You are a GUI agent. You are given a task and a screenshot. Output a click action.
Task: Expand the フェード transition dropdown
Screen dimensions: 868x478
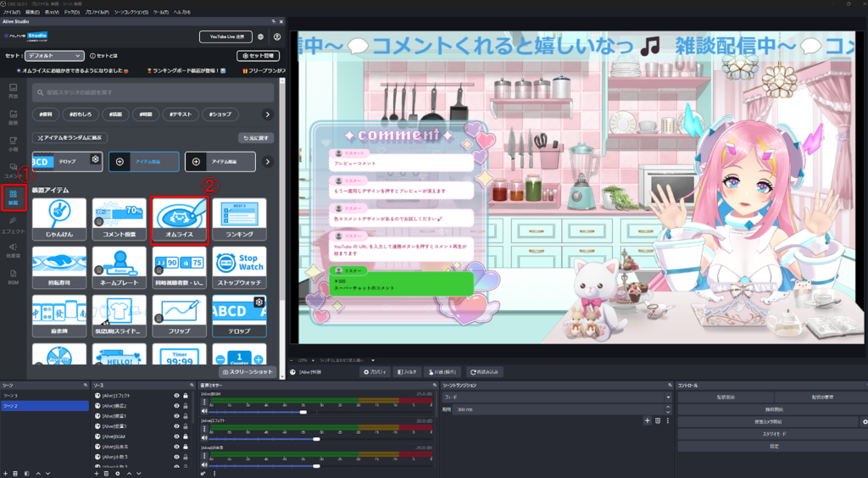554,397
